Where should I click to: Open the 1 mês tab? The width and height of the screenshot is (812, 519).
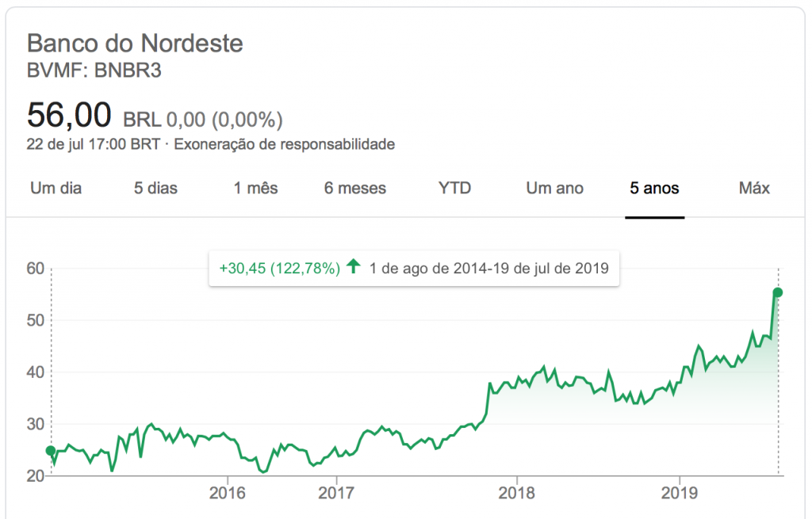pos(255,189)
